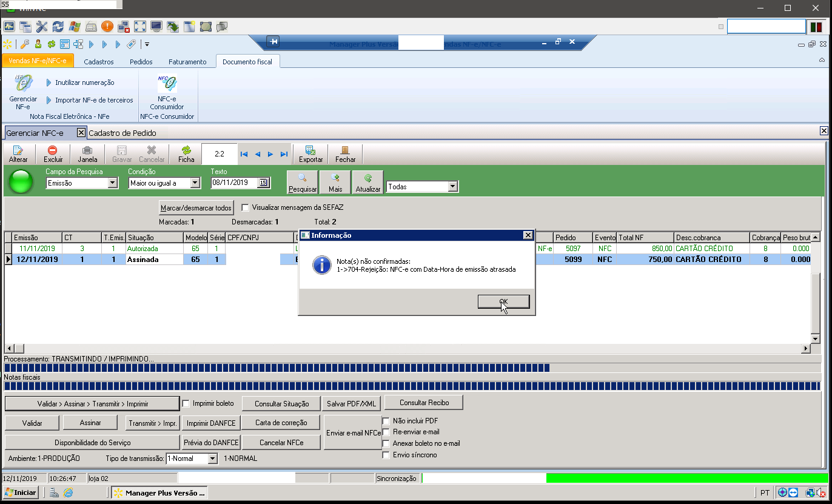Viewport: 832px width, 504px height.
Task: Click the Excluir toolbar icon
Action: 53,150
